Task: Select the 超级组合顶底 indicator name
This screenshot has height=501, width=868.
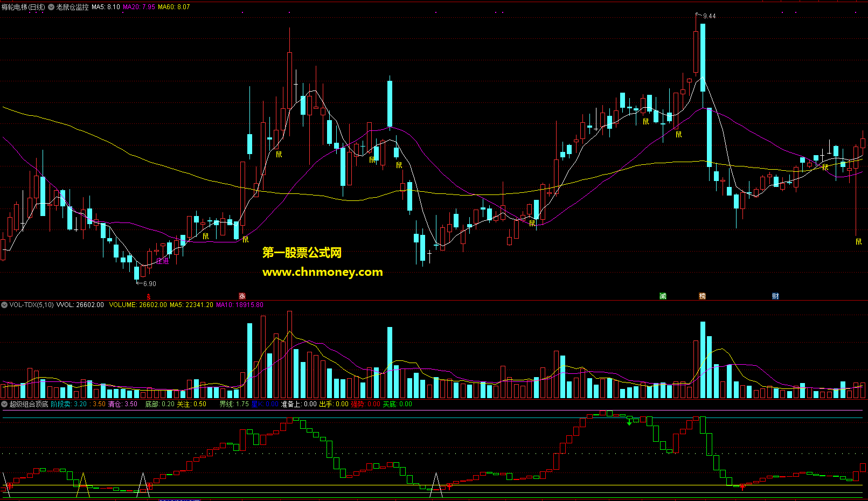Action: [29, 404]
